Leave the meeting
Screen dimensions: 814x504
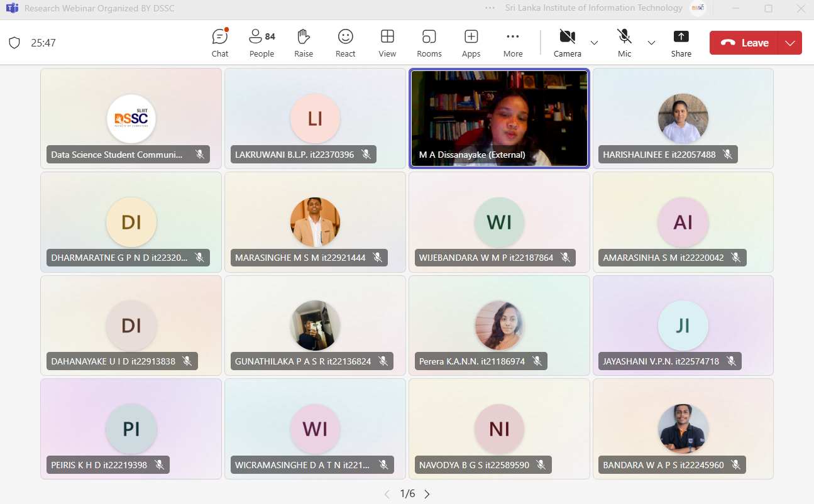745,43
